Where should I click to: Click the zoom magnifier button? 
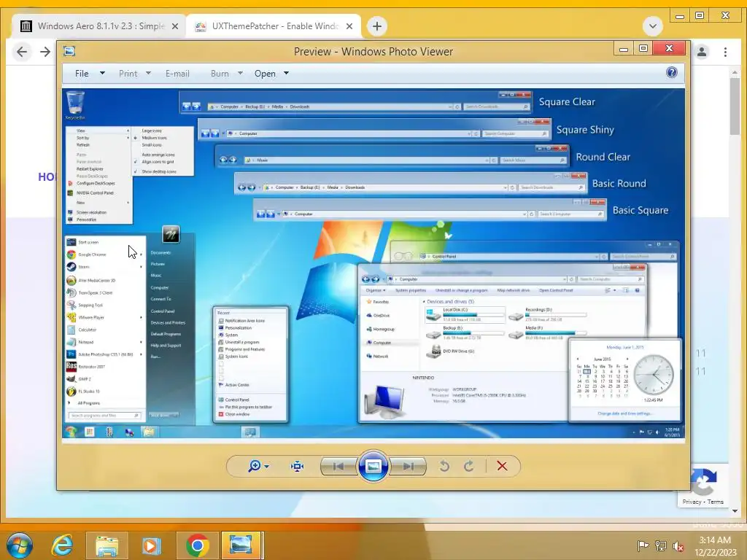[x=255, y=466]
